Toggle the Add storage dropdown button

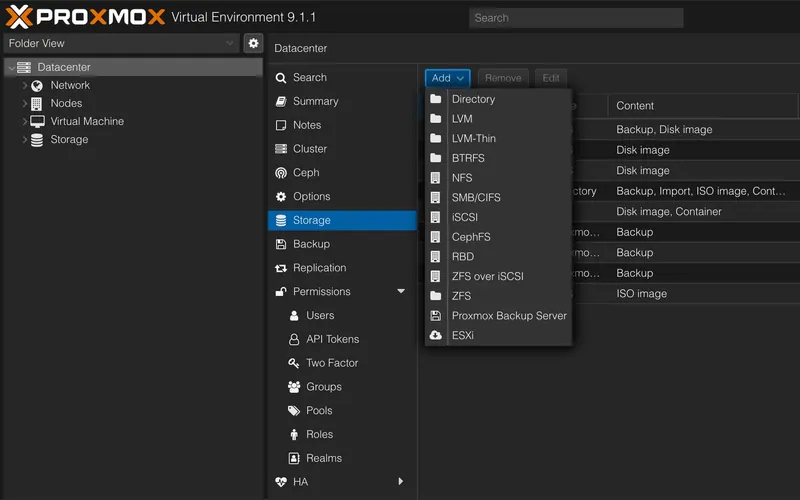click(x=447, y=78)
